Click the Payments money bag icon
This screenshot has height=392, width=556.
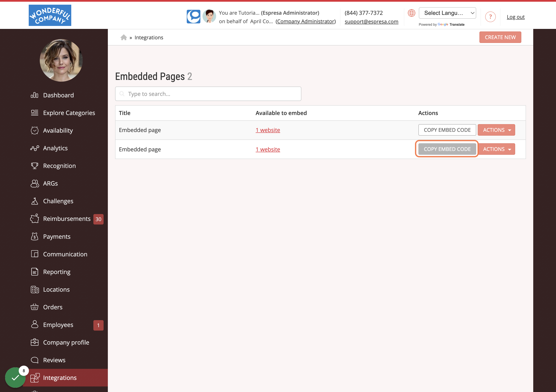(34, 236)
